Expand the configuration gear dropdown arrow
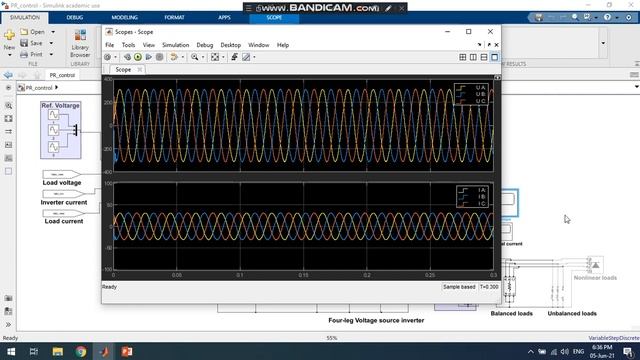 [116, 57]
